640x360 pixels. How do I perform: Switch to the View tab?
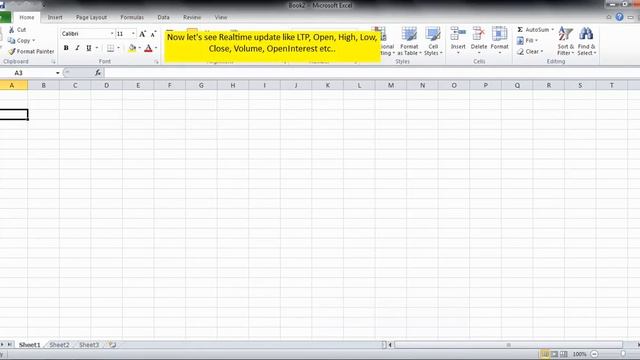click(x=221, y=18)
